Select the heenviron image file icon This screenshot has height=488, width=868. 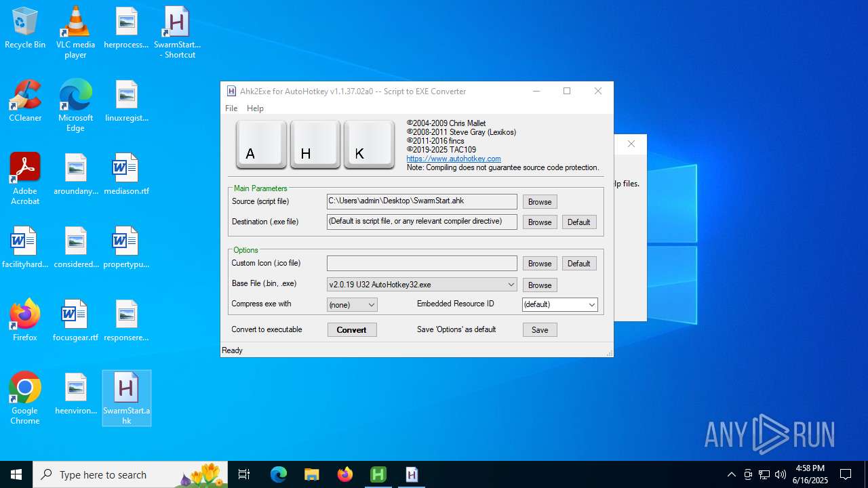click(75, 394)
